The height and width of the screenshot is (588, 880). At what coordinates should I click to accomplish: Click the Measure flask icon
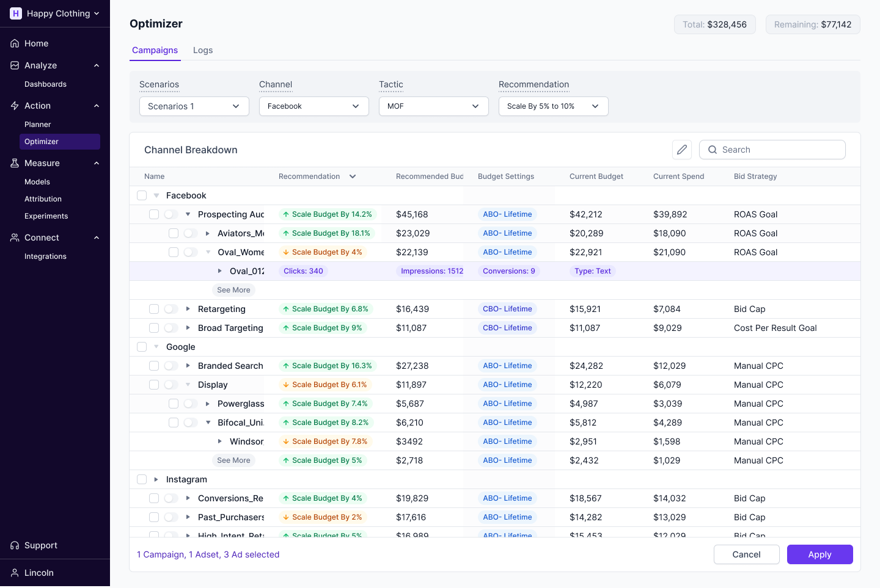pyautogui.click(x=15, y=163)
